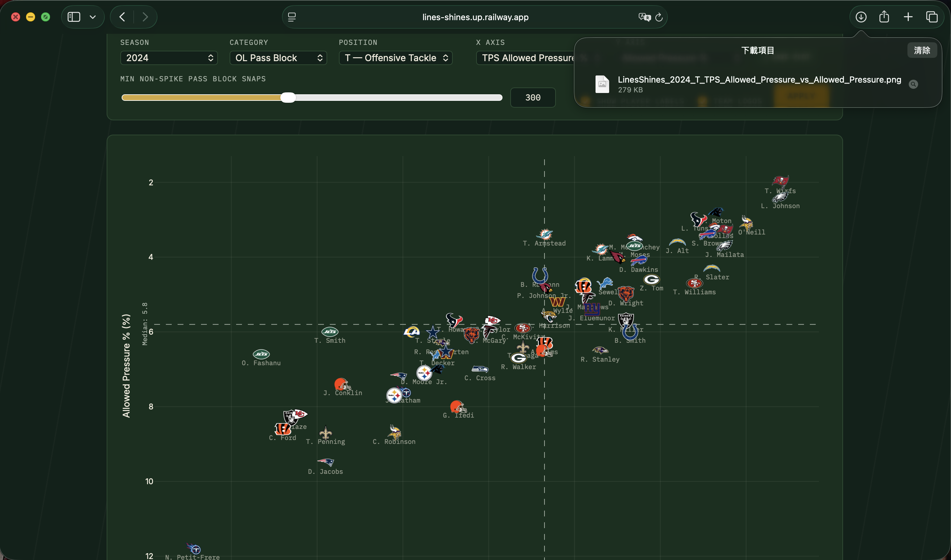Open the page menu icon in address bar

point(292,17)
